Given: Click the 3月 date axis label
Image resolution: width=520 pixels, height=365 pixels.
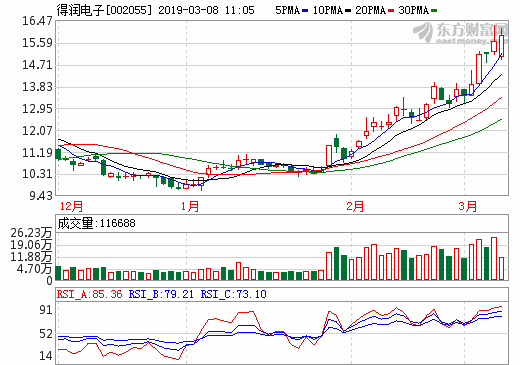Looking at the screenshot, I should click(468, 206).
